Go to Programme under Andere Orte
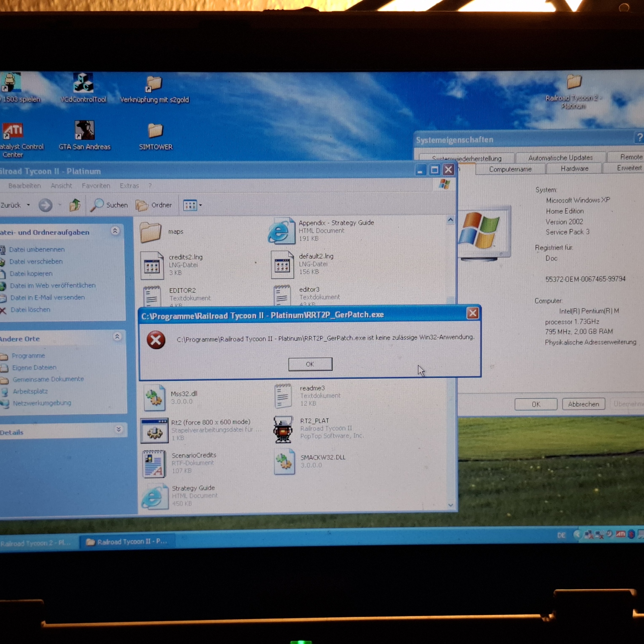644x644 pixels. [x=28, y=356]
